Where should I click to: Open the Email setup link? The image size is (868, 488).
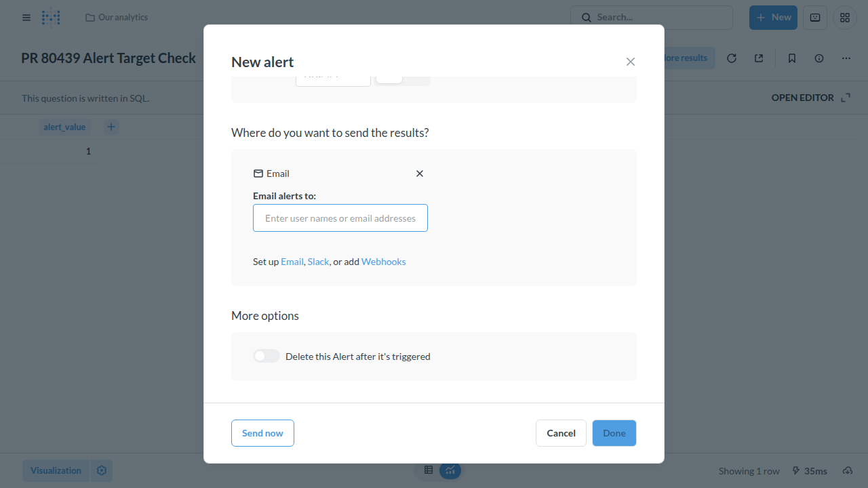click(292, 262)
